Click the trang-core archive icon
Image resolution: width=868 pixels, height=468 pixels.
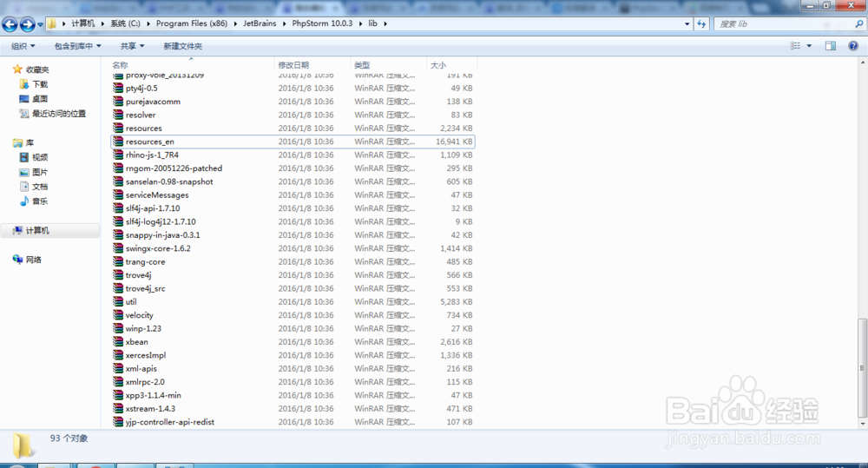tap(118, 262)
